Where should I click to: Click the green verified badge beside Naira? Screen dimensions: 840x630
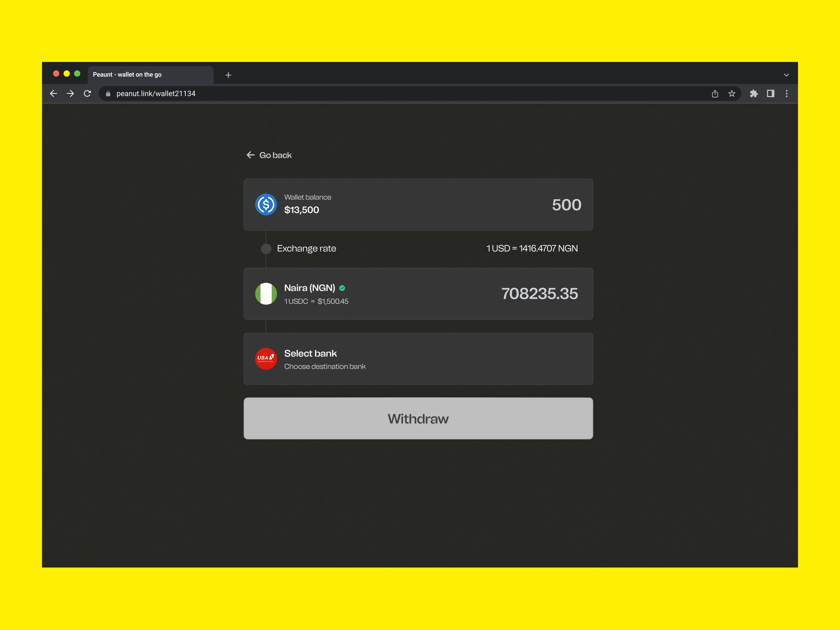coord(342,288)
